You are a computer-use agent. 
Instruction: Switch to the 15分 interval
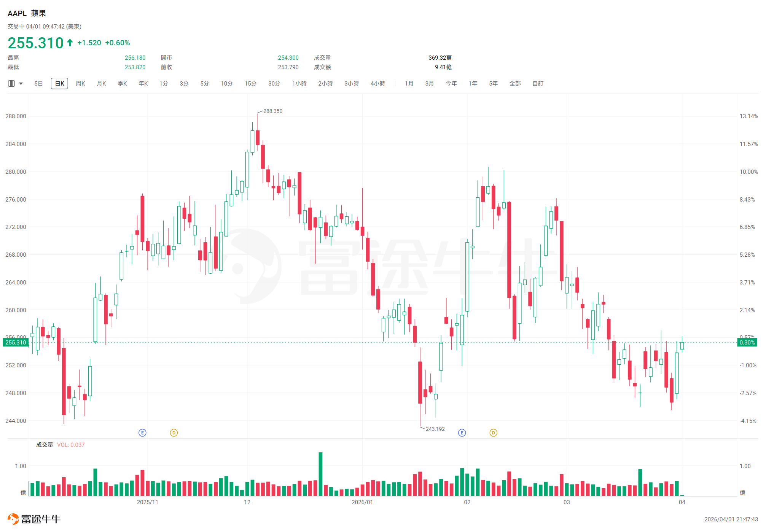pyautogui.click(x=250, y=84)
